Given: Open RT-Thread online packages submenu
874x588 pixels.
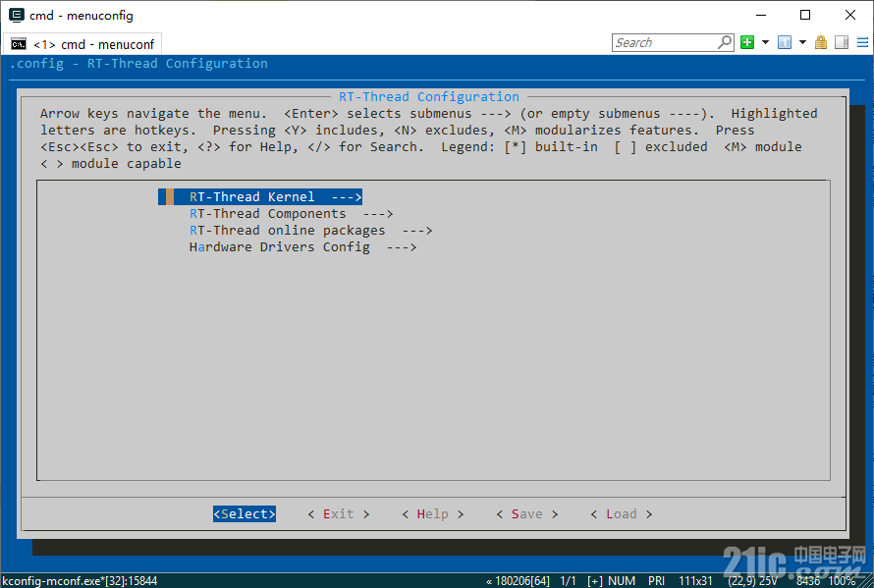Looking at the screenshot, I should 310,231.
